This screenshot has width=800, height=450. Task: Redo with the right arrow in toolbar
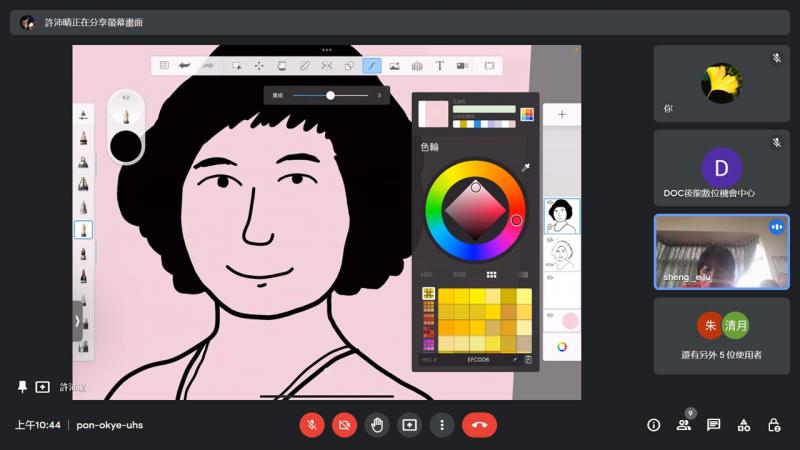[208, 65]
